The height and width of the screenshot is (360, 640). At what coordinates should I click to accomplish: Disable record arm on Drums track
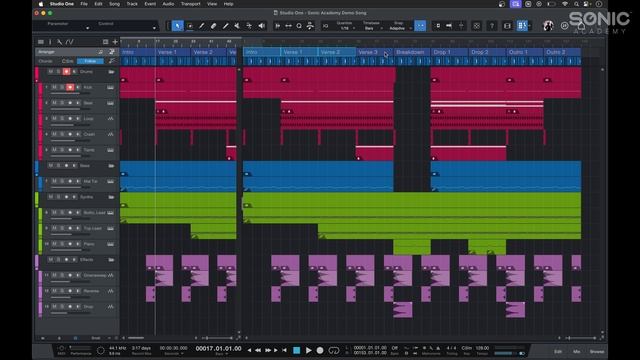[66, 72]
